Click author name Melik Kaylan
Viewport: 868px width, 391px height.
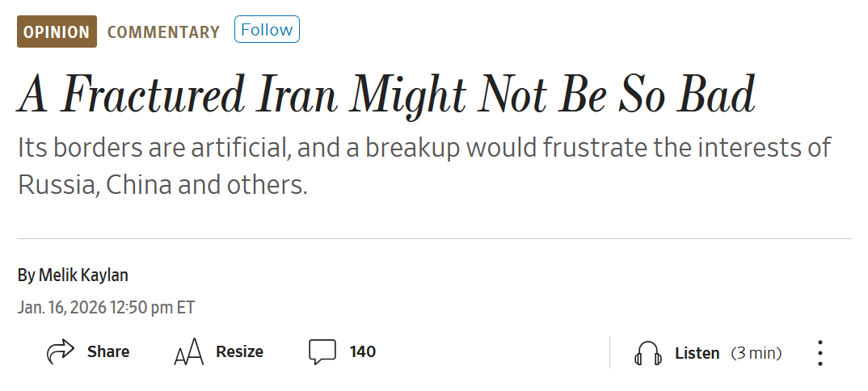pyautogui.click(x=83, y=275)
